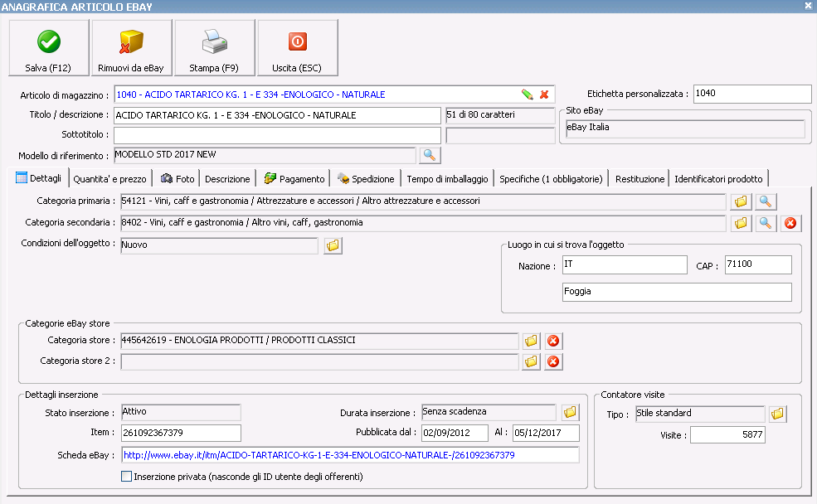
Task: Click Tipo field Stile standard
Action: (700, 414)
